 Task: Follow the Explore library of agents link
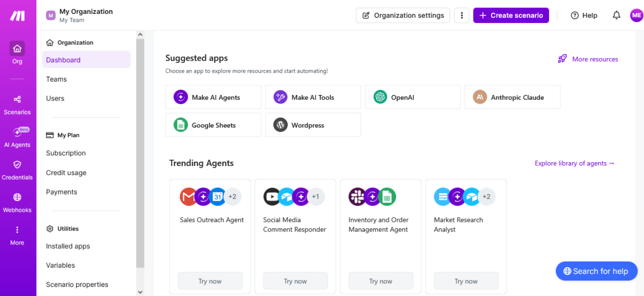[x=575, y=163]
